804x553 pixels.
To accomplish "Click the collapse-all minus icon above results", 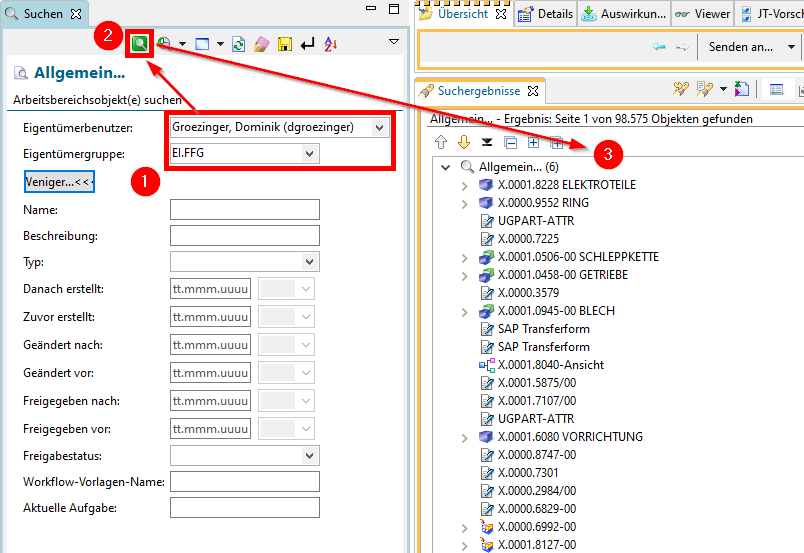I will [x=510, y=142].
